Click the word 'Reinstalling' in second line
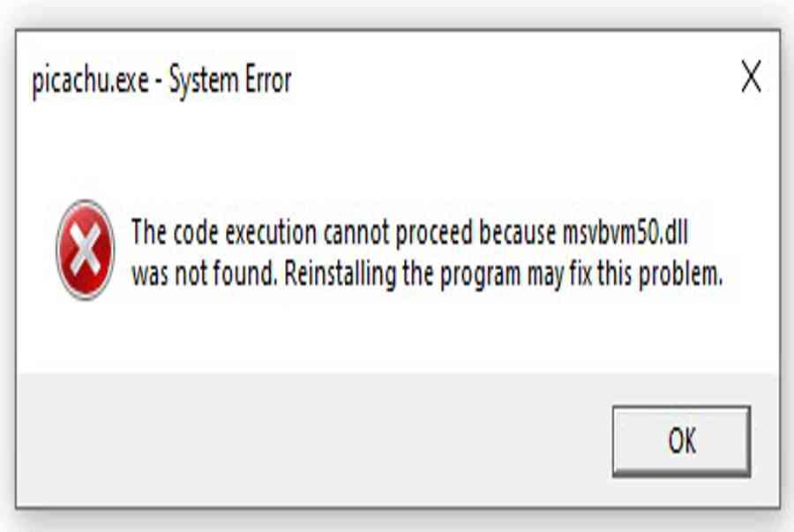This screenshot has height=532, width=794. point(340,274)
